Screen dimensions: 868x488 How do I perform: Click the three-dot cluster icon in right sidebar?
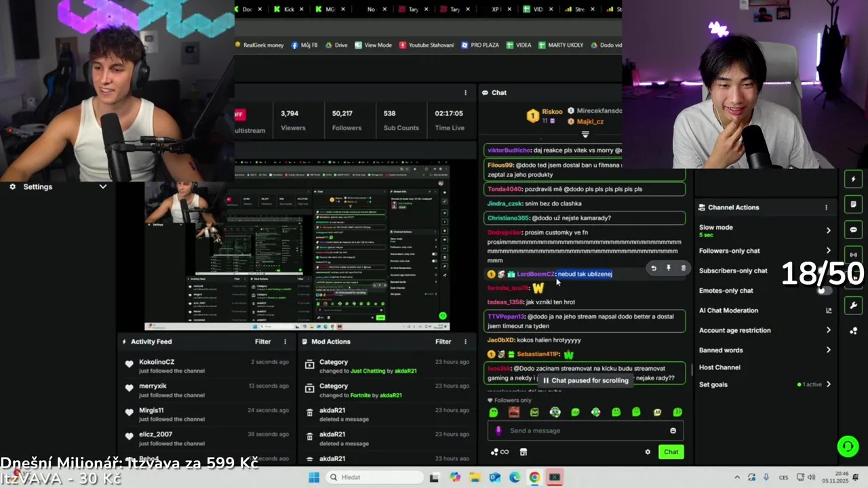853,331
